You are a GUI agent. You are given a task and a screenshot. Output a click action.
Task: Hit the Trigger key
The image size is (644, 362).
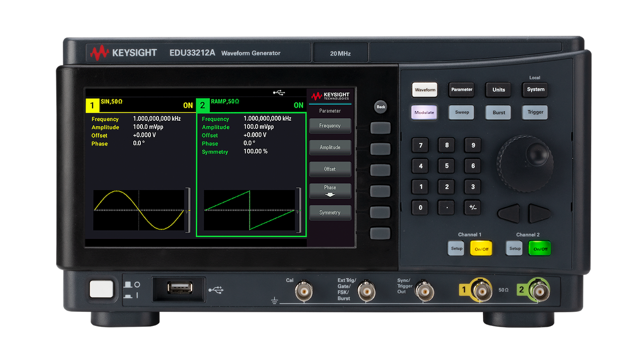[x=535, y=112]
